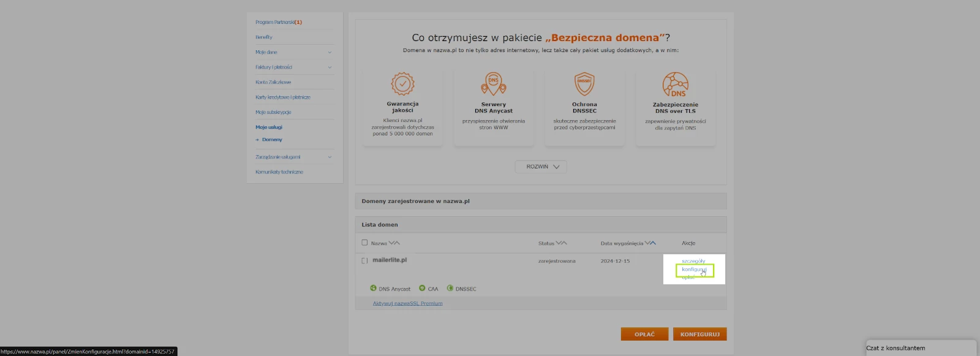
Task: Check the mailerlite.pl domain checkbox
Action: click(x=364, y=260)
